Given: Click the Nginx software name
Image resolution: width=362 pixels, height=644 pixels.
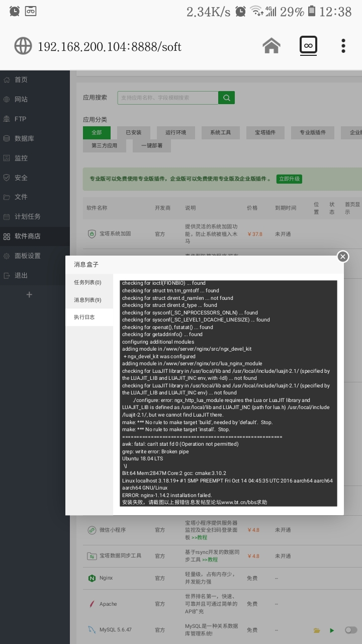Looking at the screenshot, I should (x=106, y=578).
